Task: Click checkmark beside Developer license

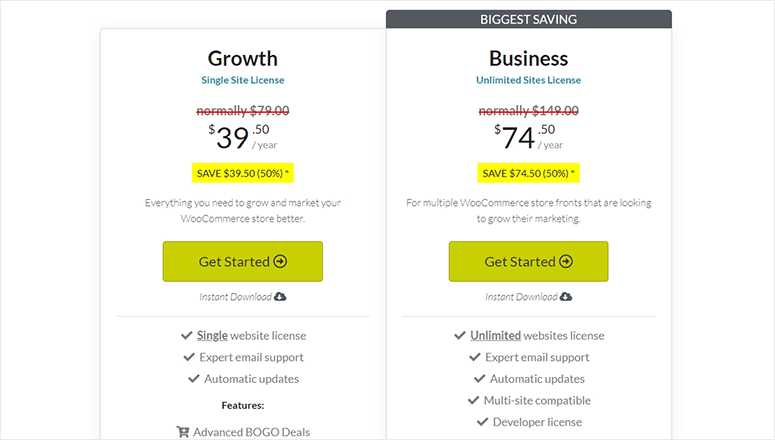Action: click(x=482, y=422)
